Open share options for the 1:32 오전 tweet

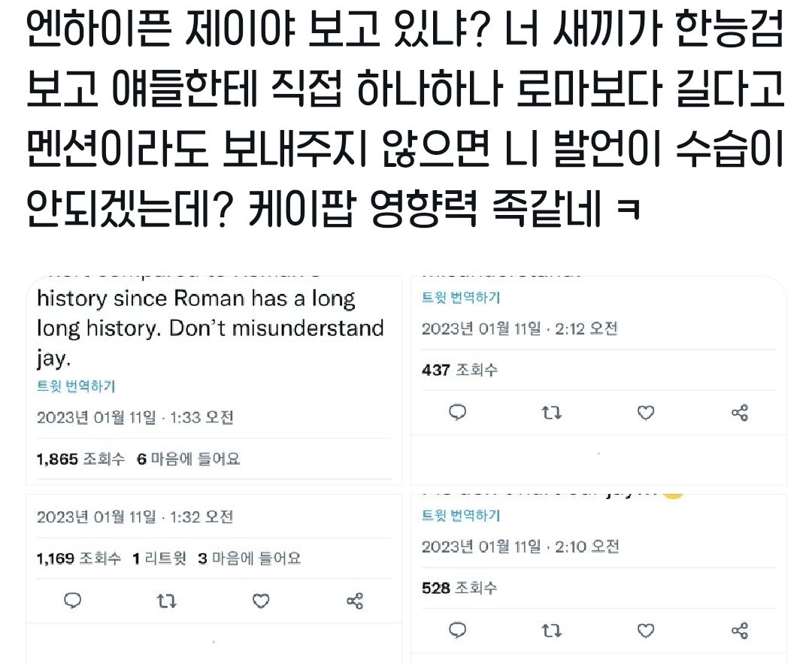(355, 601)
